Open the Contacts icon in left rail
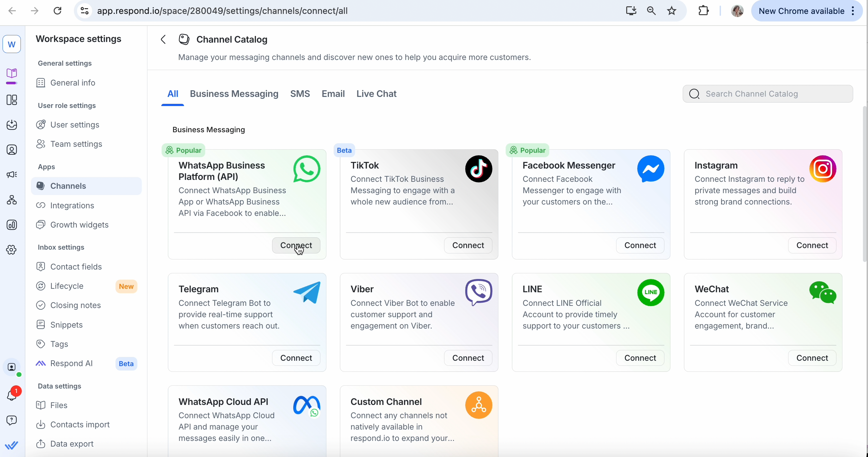The image size is (868, 457). click(x=12, y=150)
